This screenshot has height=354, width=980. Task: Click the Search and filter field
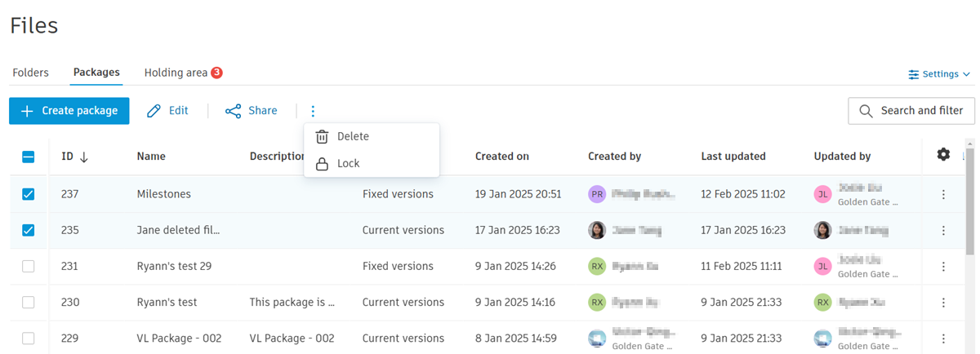[x=911, y=111]
